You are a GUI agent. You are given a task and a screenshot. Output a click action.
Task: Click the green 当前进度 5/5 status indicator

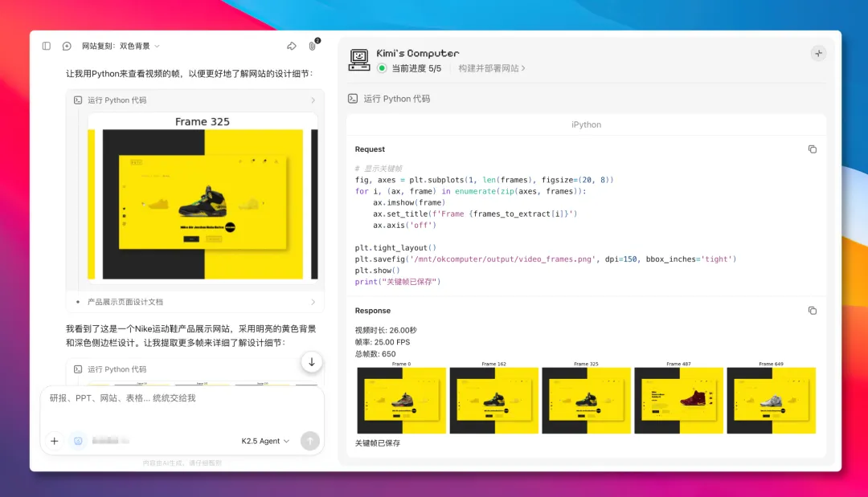[382, 68]
